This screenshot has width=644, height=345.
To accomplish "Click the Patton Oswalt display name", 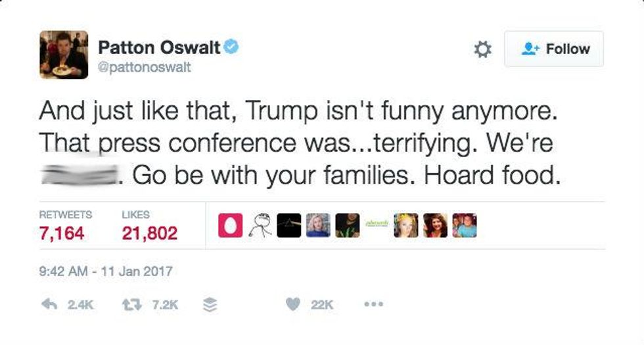I will pyautogui.click(x=159, y=47).
